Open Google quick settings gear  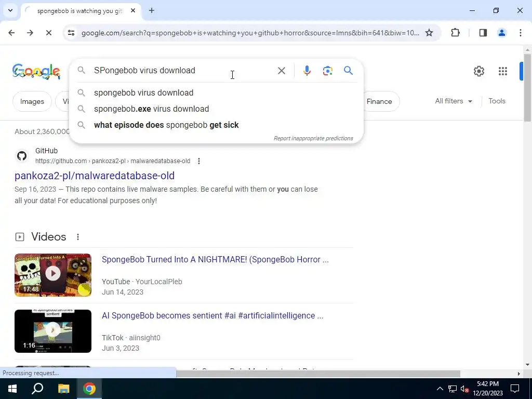tap(478, 71)
